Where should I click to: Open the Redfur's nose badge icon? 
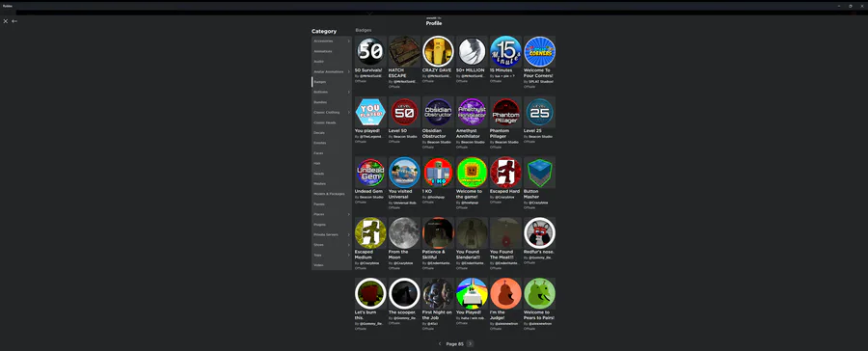coord(539,232)
